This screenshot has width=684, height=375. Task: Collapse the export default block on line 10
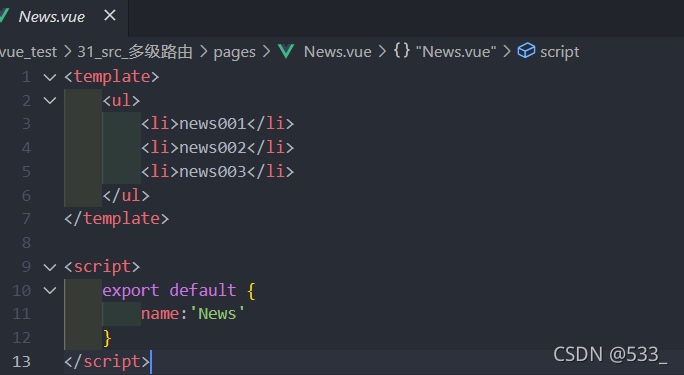50,290
